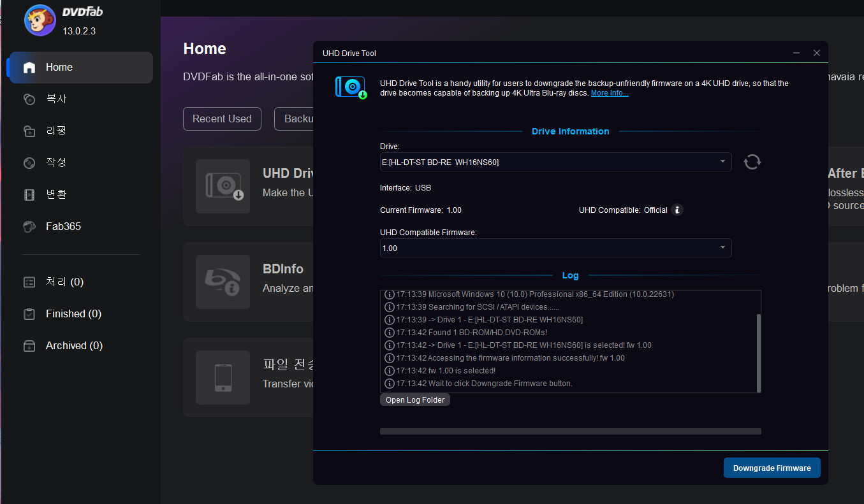Click the film strip icon beside 변환

29,195
